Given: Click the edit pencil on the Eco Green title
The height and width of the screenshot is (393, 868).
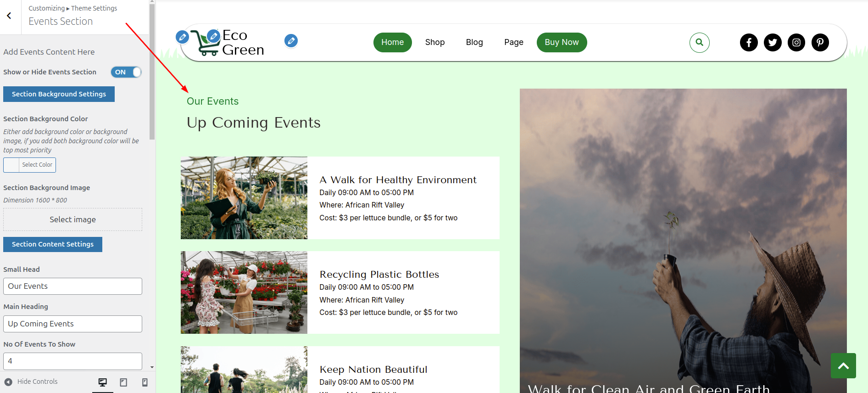Looking at the screenshot, I should [213, 35].
